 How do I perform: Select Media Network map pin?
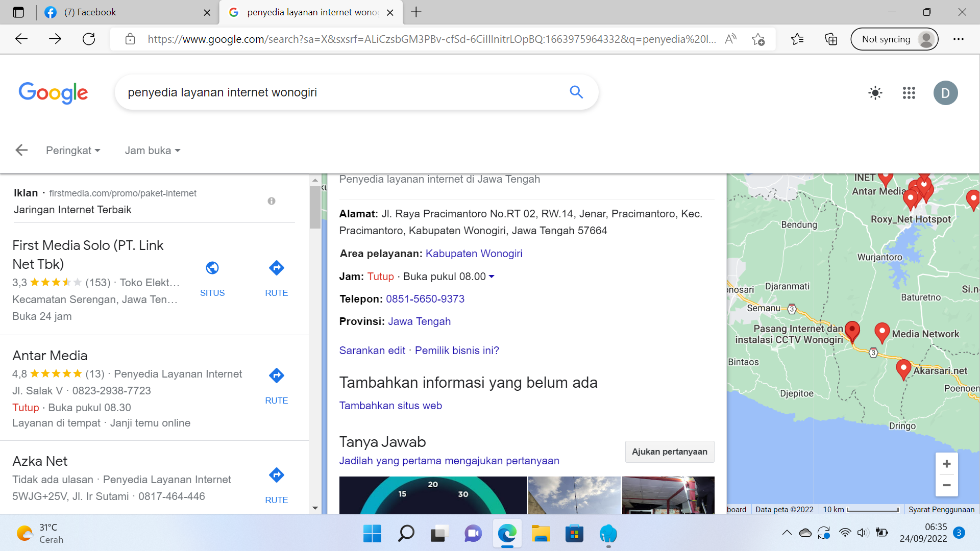(882, 333)
